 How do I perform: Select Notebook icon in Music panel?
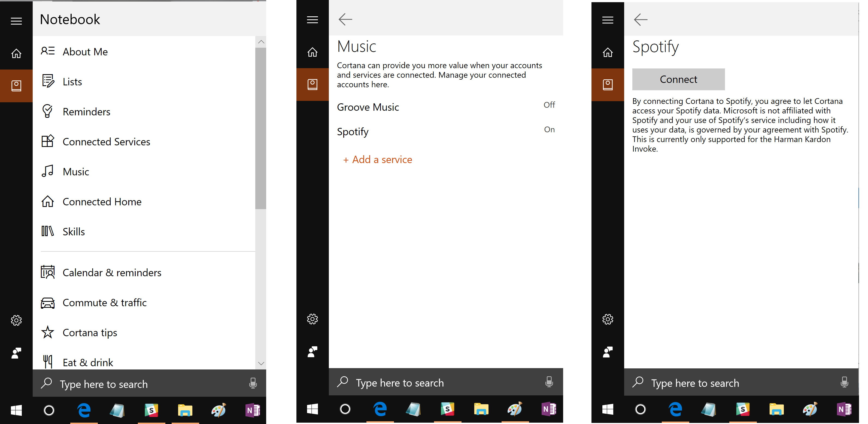312,84
